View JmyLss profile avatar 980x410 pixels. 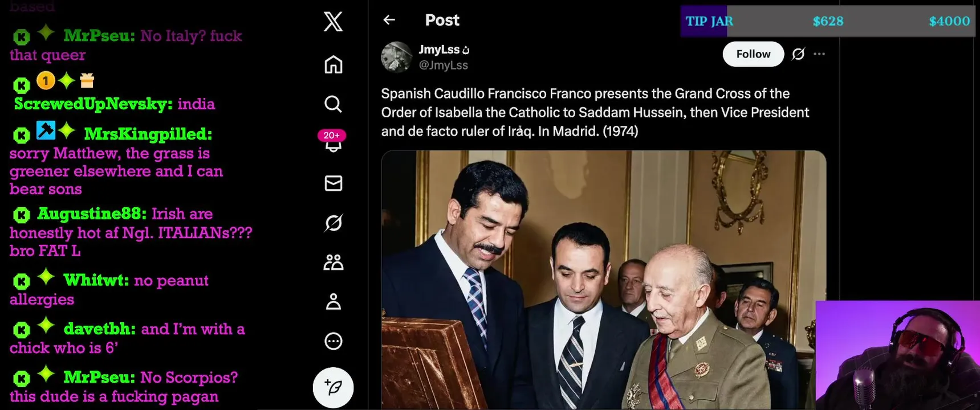pos(396,56)
